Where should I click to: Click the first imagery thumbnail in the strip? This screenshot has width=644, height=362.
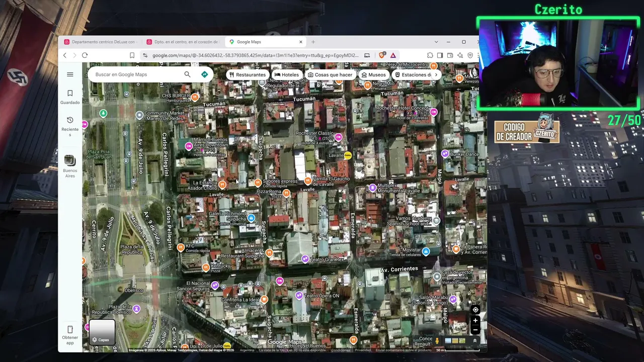448,341
